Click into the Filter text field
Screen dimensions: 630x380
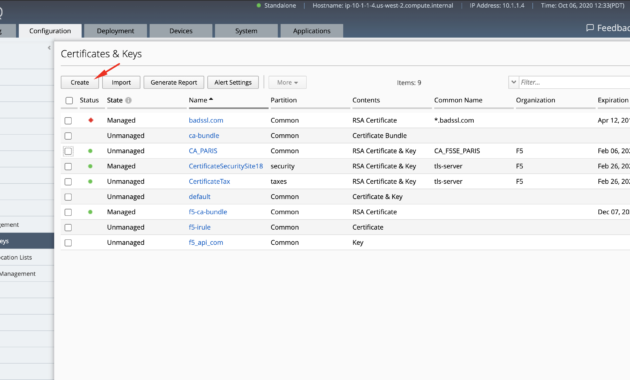pyautogui.click(x=575, y=82)
